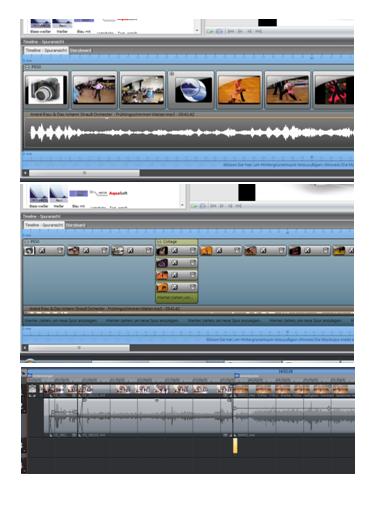Collapse the top chapter track expander
Image resolution: width=376 pixels, height=505 pixels.
point(27,67)
